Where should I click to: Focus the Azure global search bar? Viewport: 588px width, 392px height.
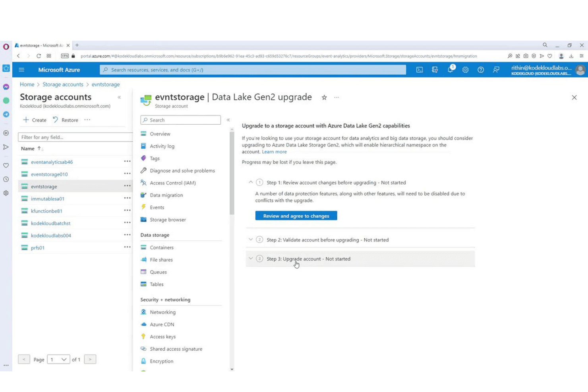pos(253,70)
